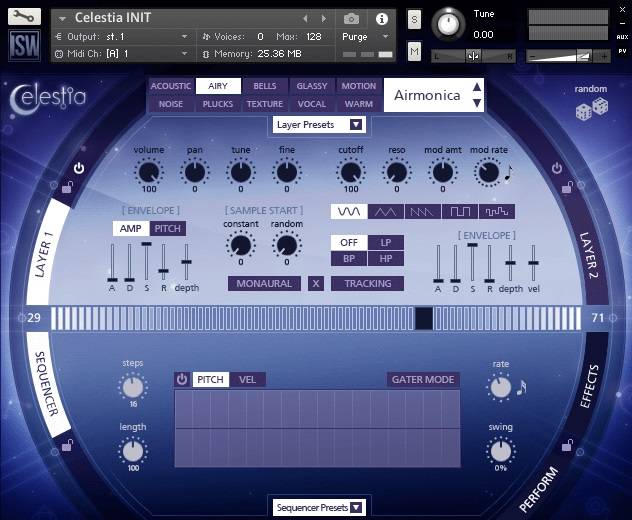Select the sine wave LFO shape

point(350,212)
